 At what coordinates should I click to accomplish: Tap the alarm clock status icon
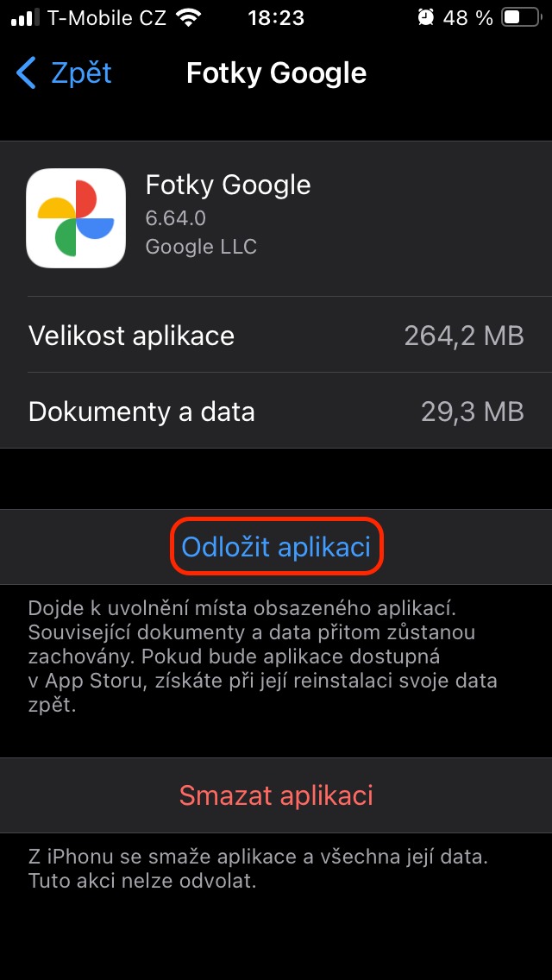(x=425, y=17)
